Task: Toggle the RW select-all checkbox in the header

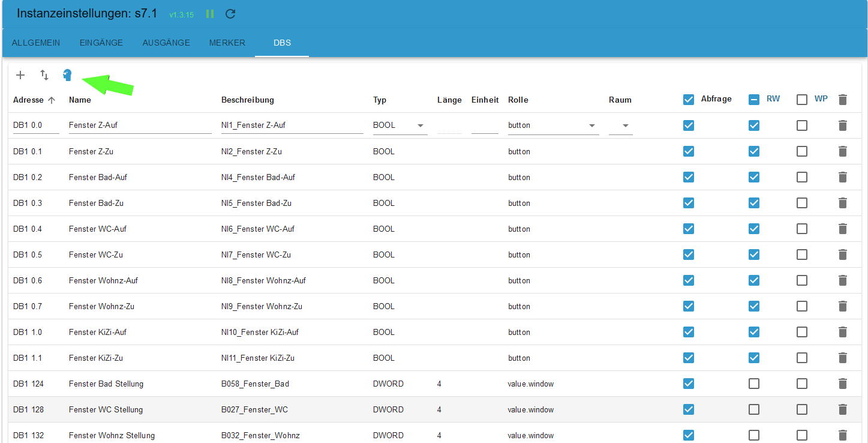Action: pyautogui.click(x=754, y=100)
